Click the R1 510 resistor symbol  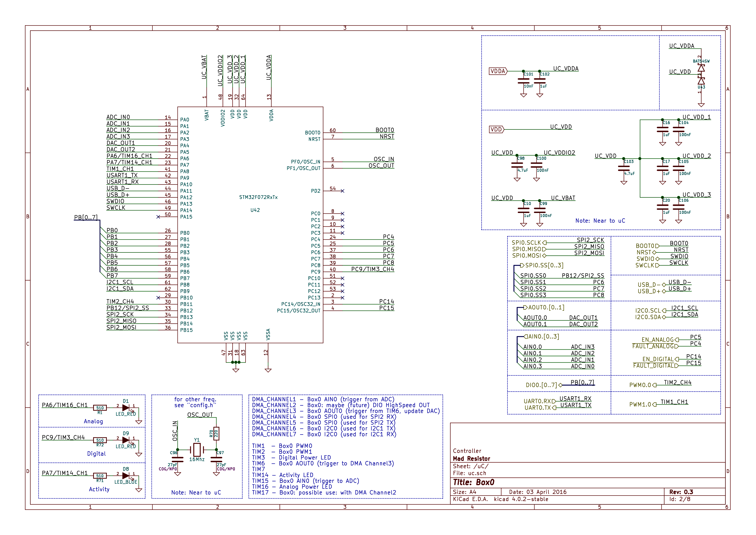click(100, 408)
